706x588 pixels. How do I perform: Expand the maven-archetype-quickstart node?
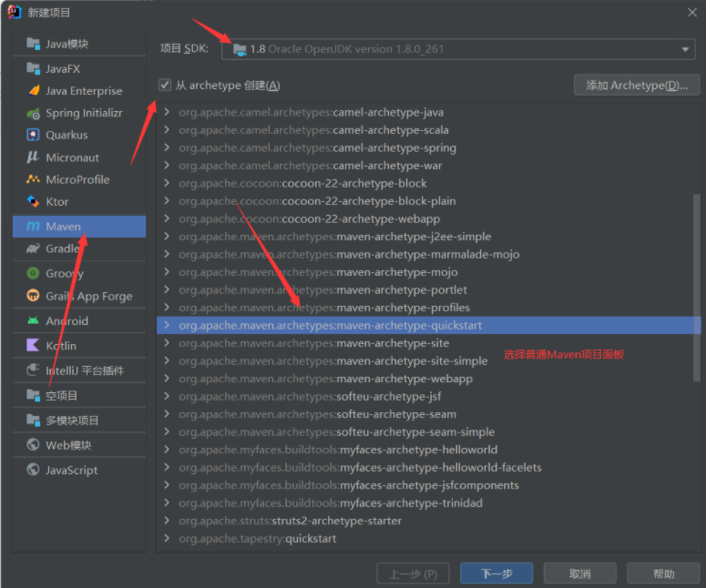point(167,325)
